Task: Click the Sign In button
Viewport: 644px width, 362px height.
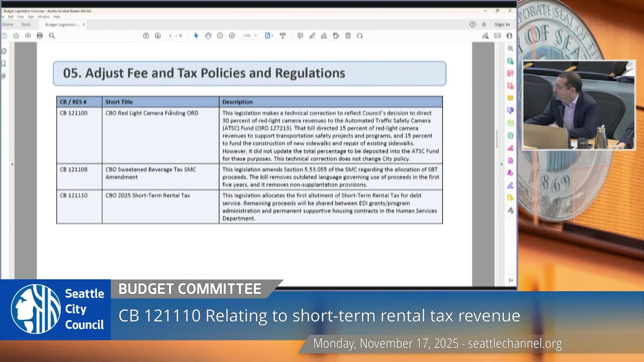Action: click(502, 24)
